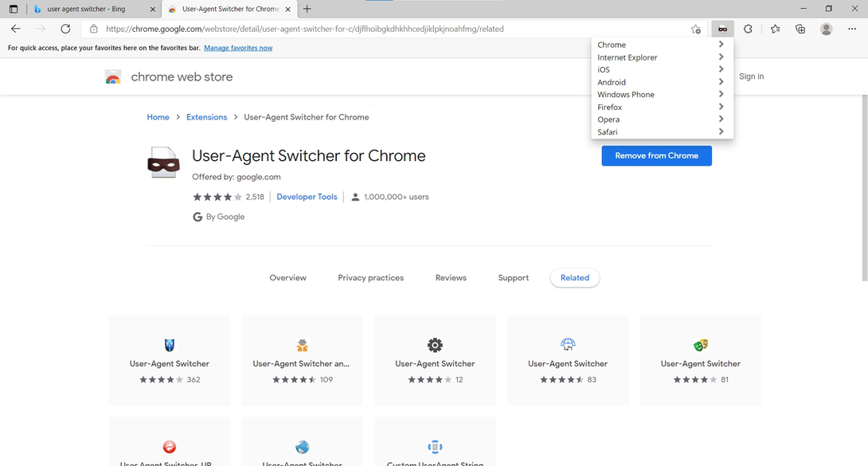
Task: Switch to the Overview tab
Action: tap(287, 278)
